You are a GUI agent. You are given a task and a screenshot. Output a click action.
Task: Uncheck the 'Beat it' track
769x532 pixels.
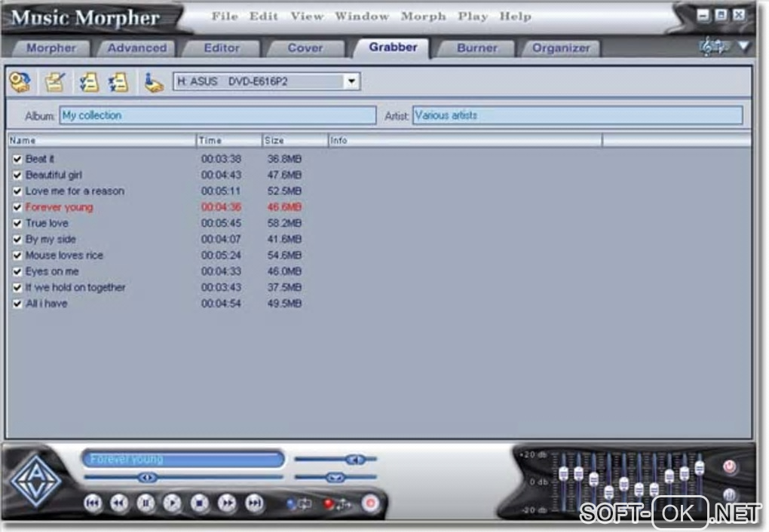coord(17,159)
